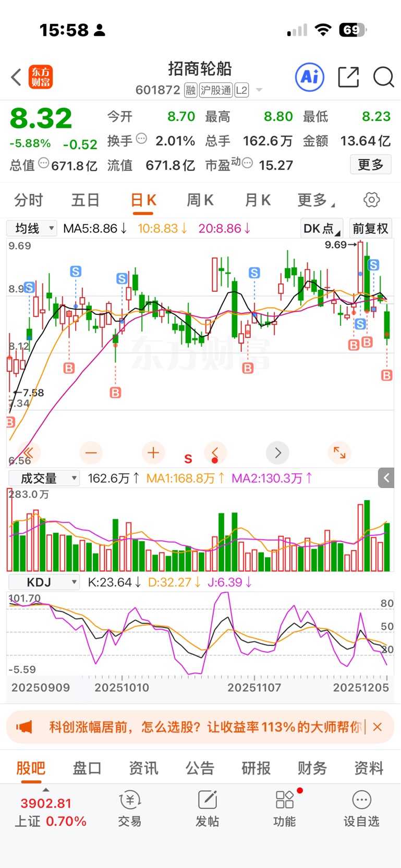Viewport: 401px width, 868px height.
Task: Tap the 总值 info bubble icon
Action: (x=44, y=163)
